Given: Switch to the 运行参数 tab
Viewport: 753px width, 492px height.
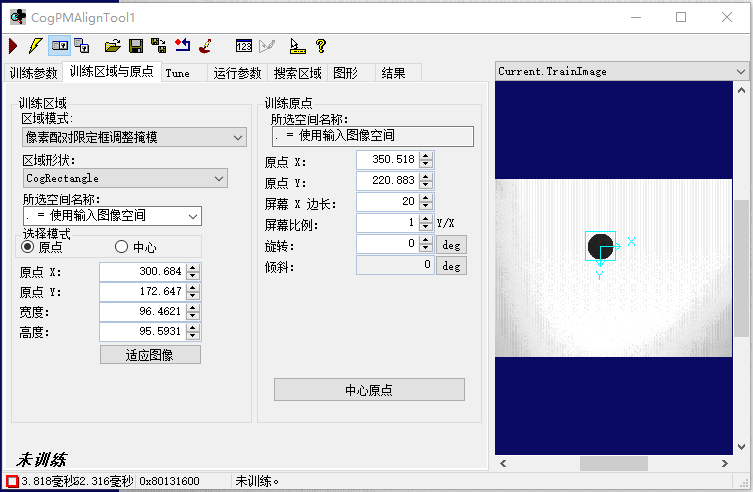Looking at the screenshot, I should (237, 73).
